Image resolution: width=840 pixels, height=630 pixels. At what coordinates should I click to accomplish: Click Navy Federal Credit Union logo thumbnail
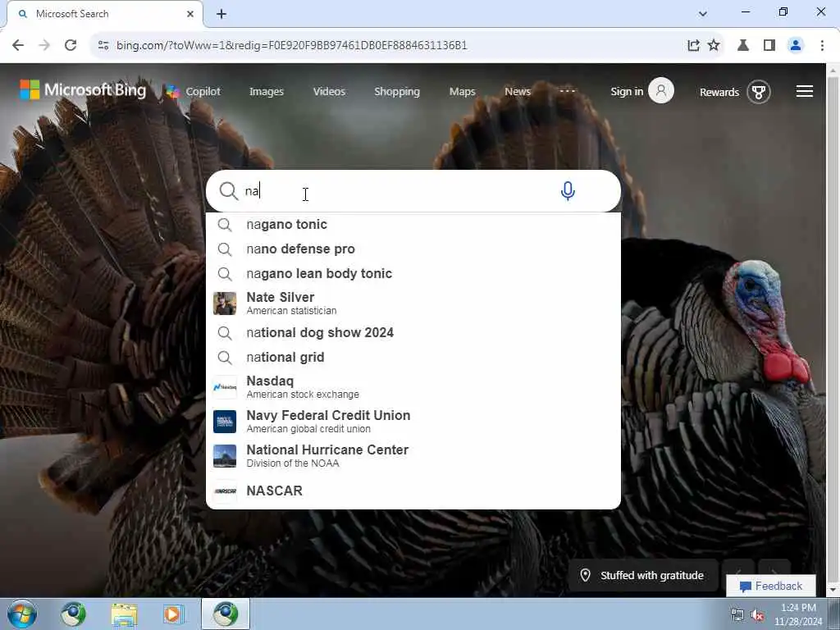point(225,422)
